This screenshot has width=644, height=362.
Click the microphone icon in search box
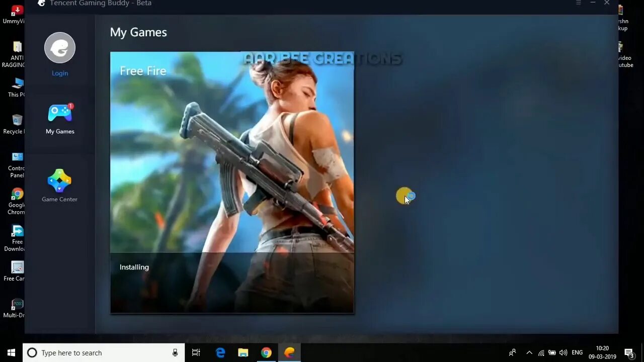point(175,352)
